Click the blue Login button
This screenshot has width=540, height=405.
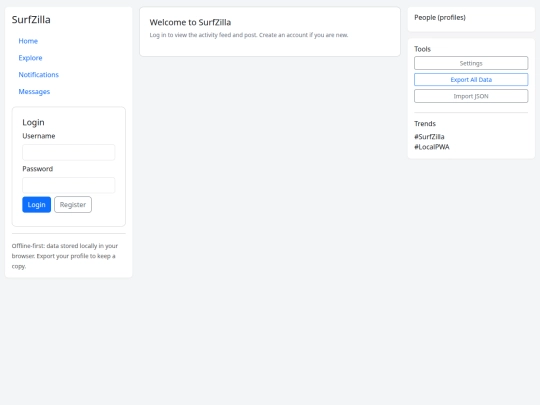pyautogui.click(x=37, y=205)
